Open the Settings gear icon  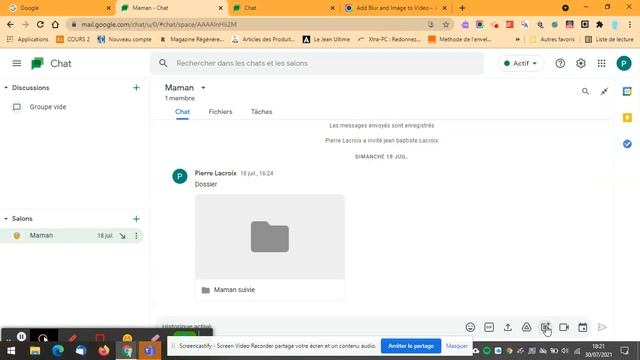coord(581,63)
